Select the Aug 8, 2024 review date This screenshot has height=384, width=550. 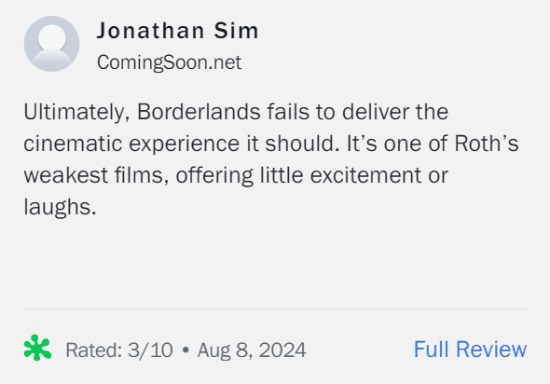pos(251,350)
